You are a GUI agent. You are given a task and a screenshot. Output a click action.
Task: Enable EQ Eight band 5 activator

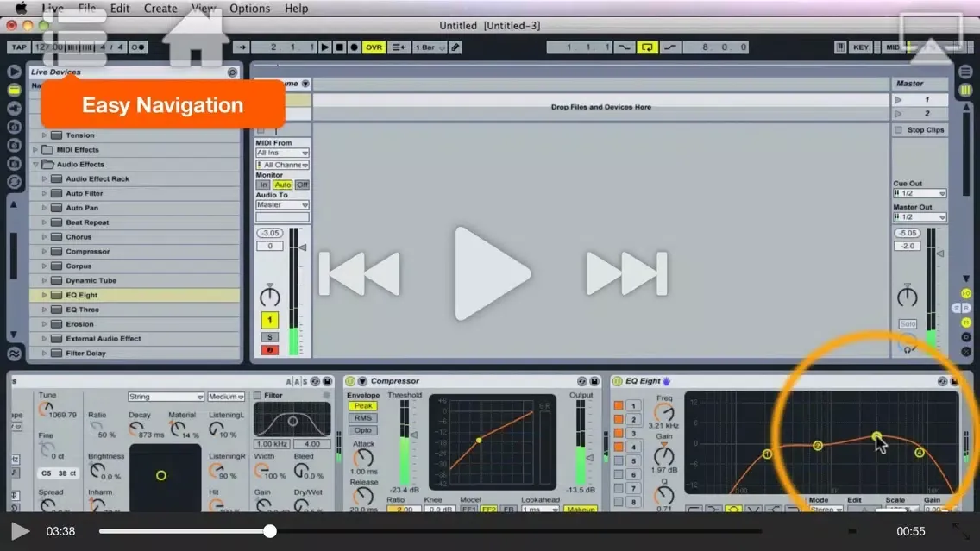[x=619, y=460]
